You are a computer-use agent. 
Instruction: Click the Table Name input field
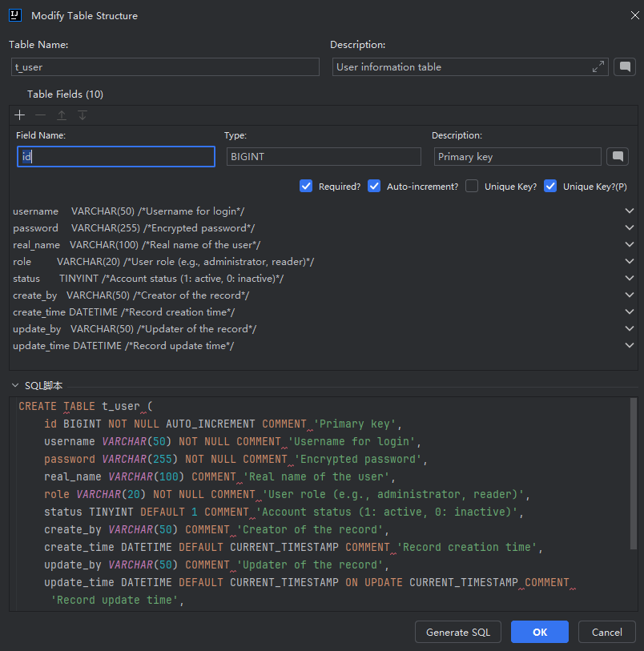(165, 67)
